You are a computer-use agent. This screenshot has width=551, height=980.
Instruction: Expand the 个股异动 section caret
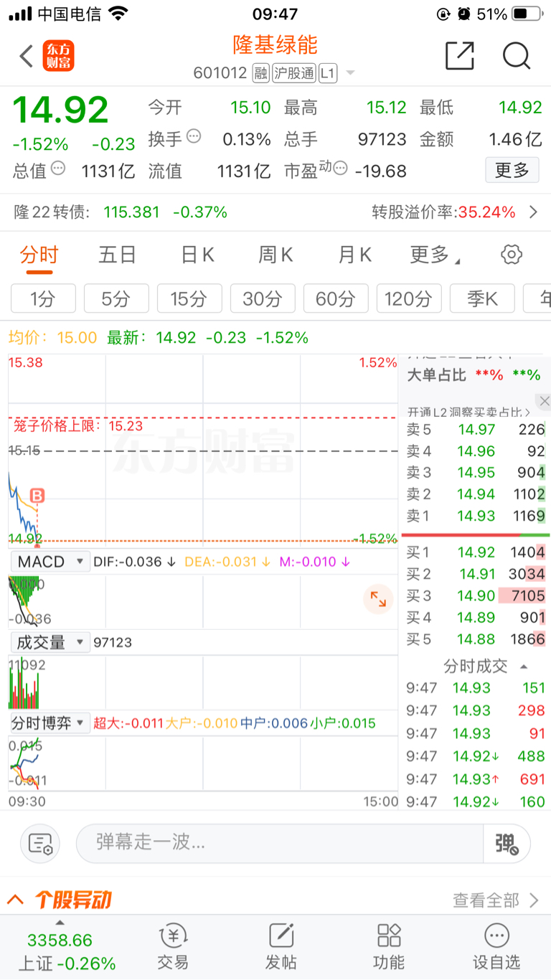pos(15,900)
